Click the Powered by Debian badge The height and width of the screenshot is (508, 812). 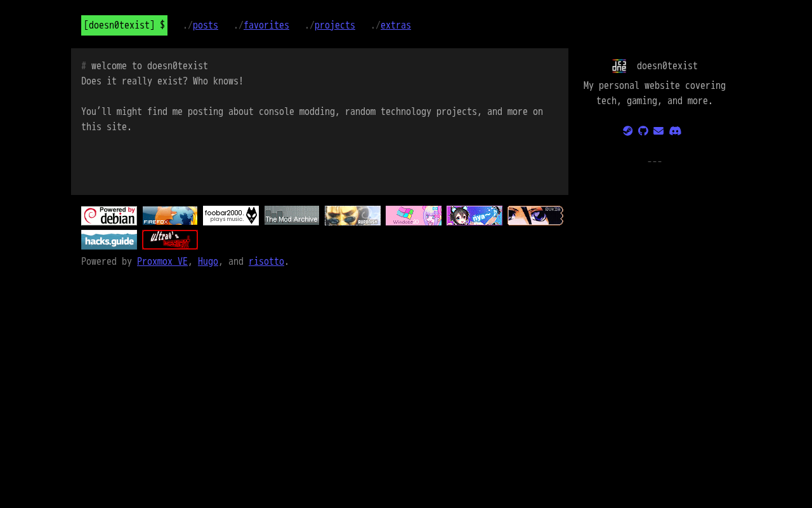(x=109, y=216)
